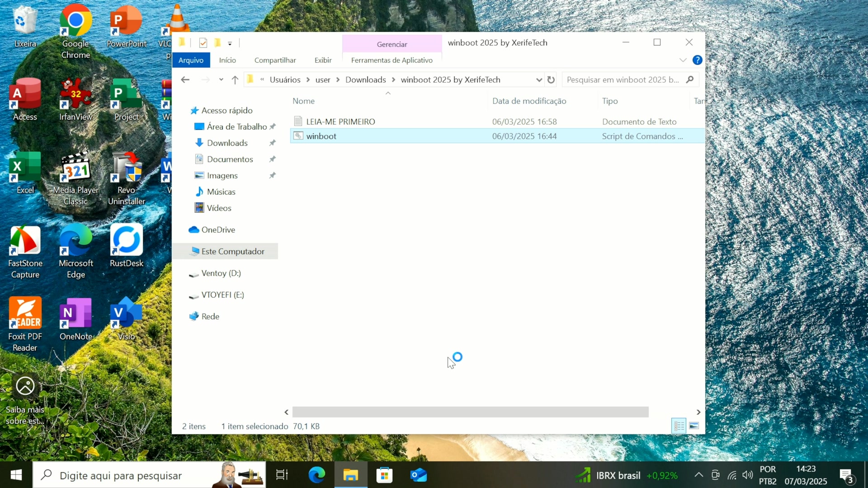Click the back navigation arrow
The image size is (868, 488).
point(185,80)
